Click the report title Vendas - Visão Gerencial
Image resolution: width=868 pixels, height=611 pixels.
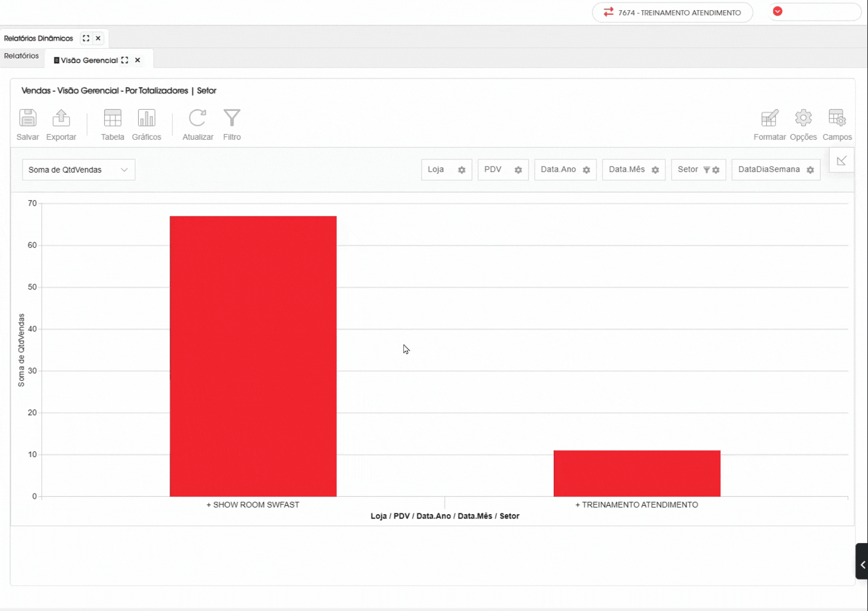click(119, 91)
